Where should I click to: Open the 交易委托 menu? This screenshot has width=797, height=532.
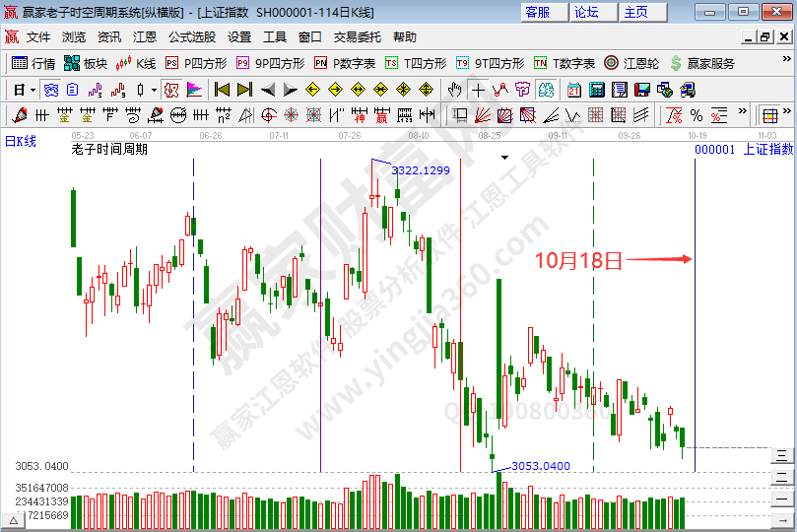[357, 36]
